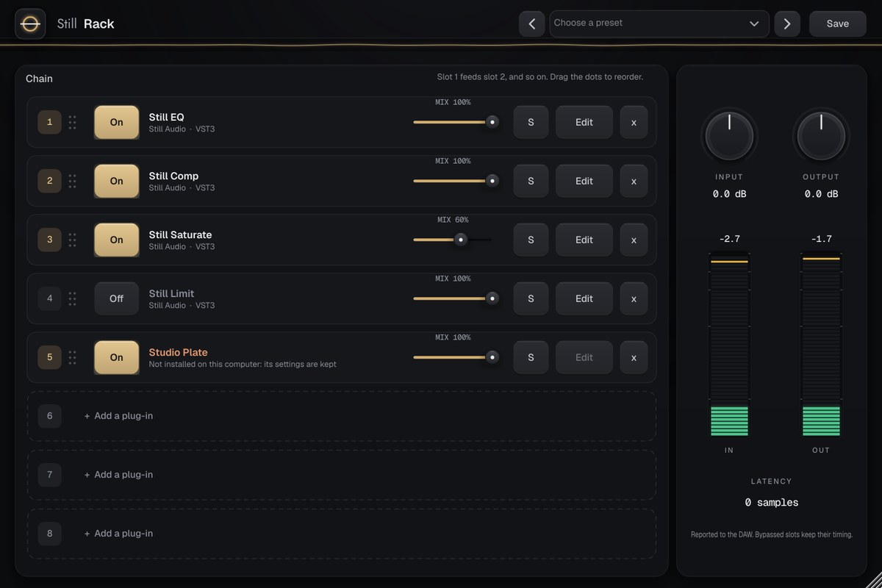Click the INPUT gain knob
The width and height of the screenshot is (882, 588).
tap(729, 136)
